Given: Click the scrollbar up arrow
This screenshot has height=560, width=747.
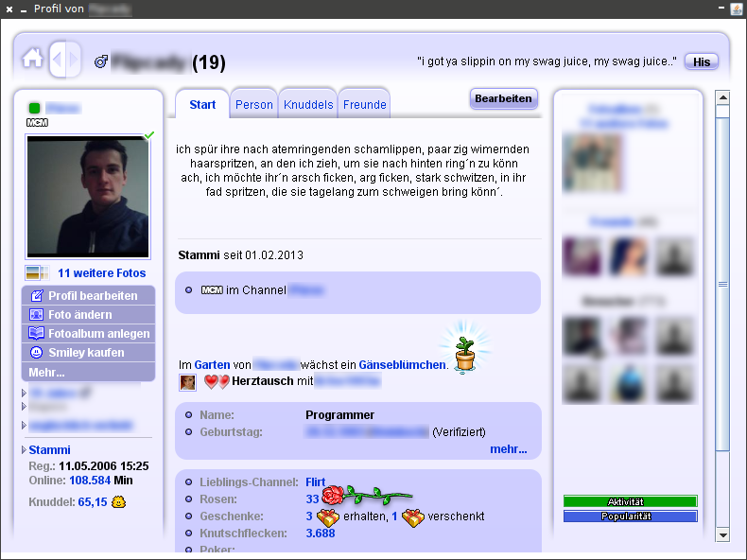Looking at the screenshot, I should (x=722, y=97).
